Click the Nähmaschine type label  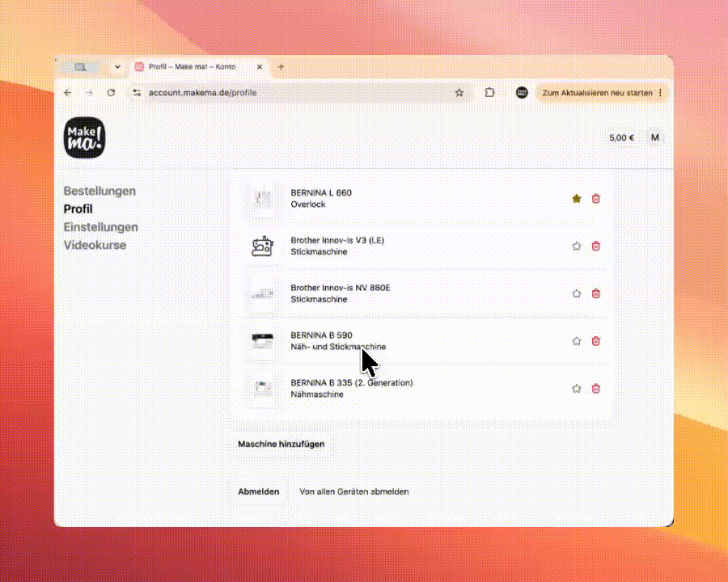tap(317, 394)
